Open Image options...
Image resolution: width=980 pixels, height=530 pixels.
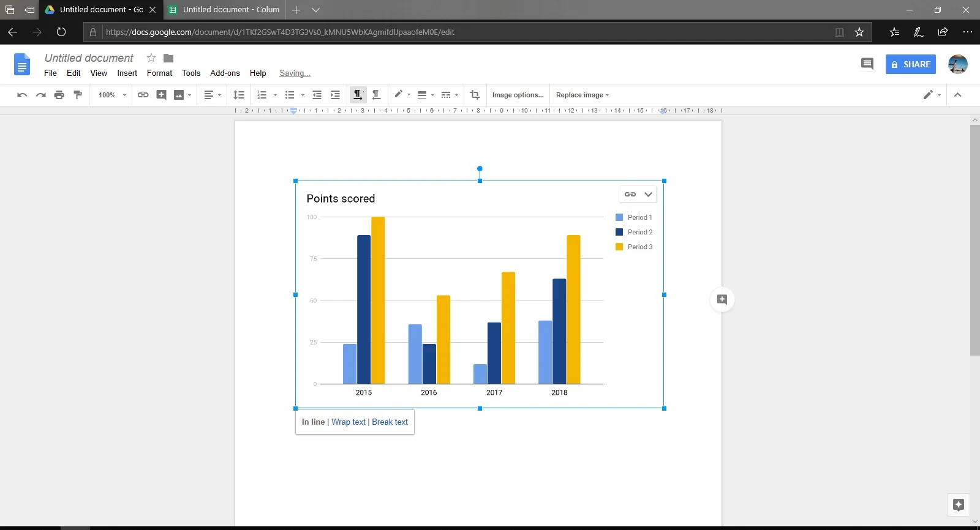click(x=518, y=95)
